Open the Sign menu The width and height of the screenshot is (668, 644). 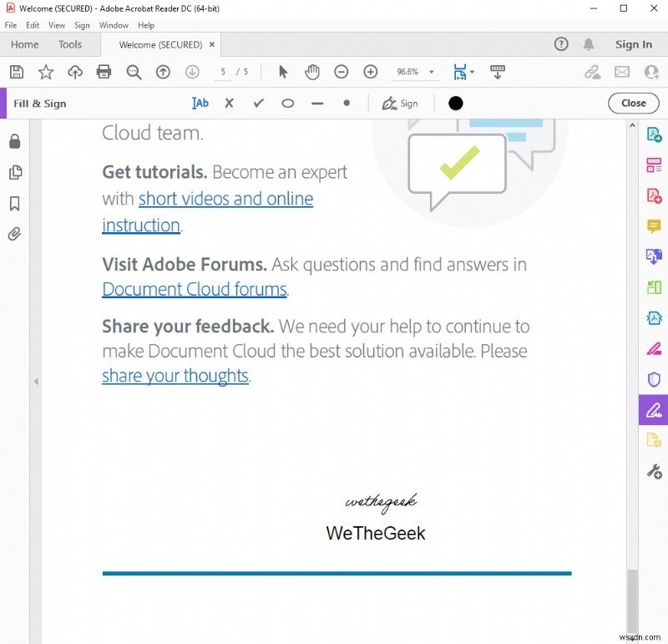pyautogui.click(x=82, y=25)
